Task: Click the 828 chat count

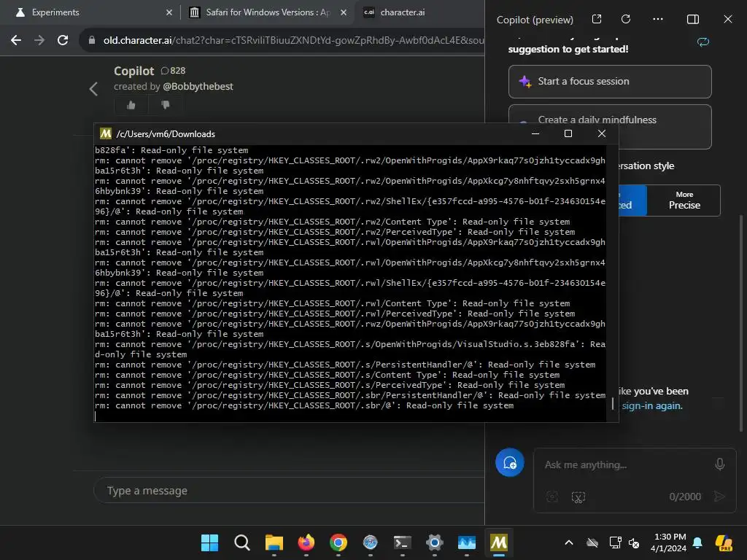Action: [x=173, y=71]
